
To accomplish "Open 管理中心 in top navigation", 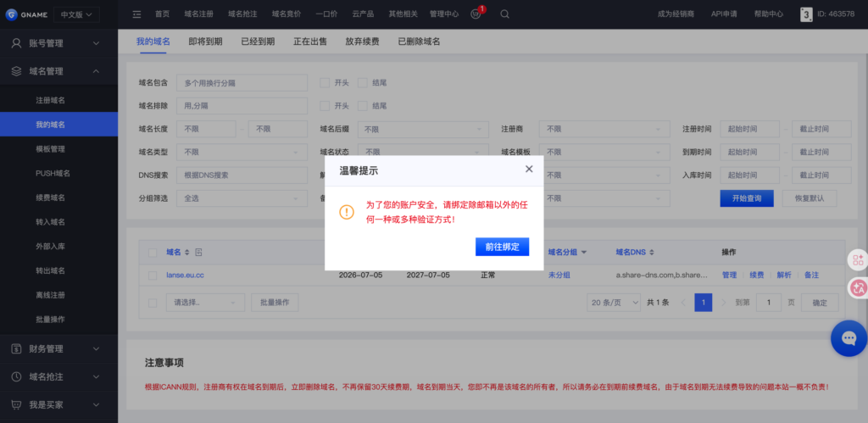I will click(444, 14).
